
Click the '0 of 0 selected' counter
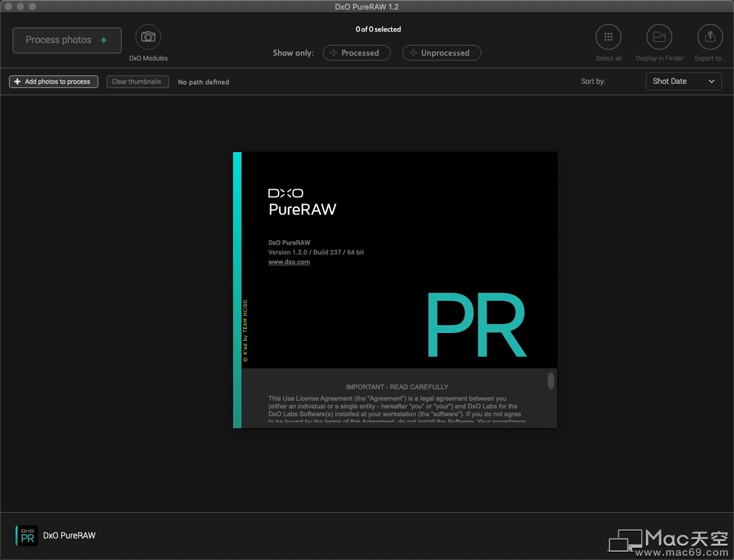point(378,29)
